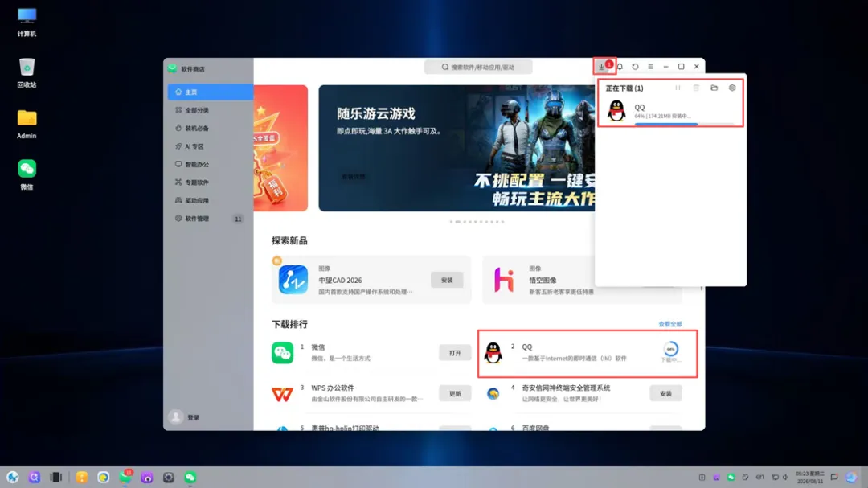Install 奇安信网神终端安全管理系统
Image resolution: width=868 pixels, height=488 pixels.
665,393
